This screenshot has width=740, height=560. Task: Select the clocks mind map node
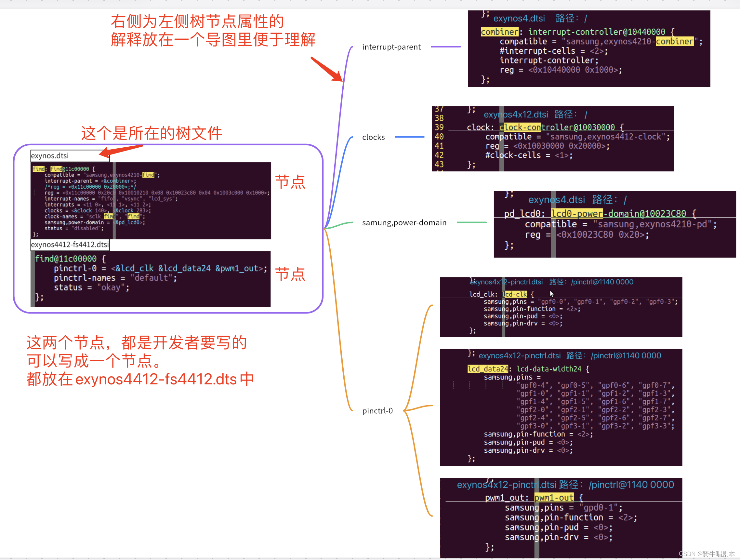[x=373, y=137]
